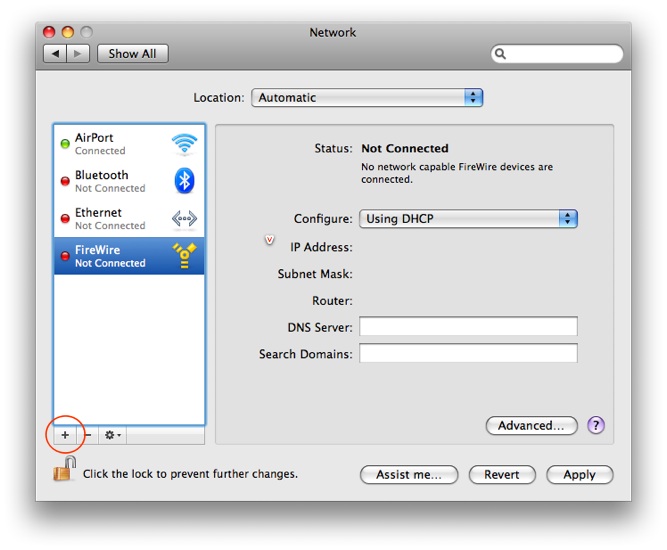Click the Search Domains text field
The width and height of the screenshot is (667, 550).
[468, 354]
